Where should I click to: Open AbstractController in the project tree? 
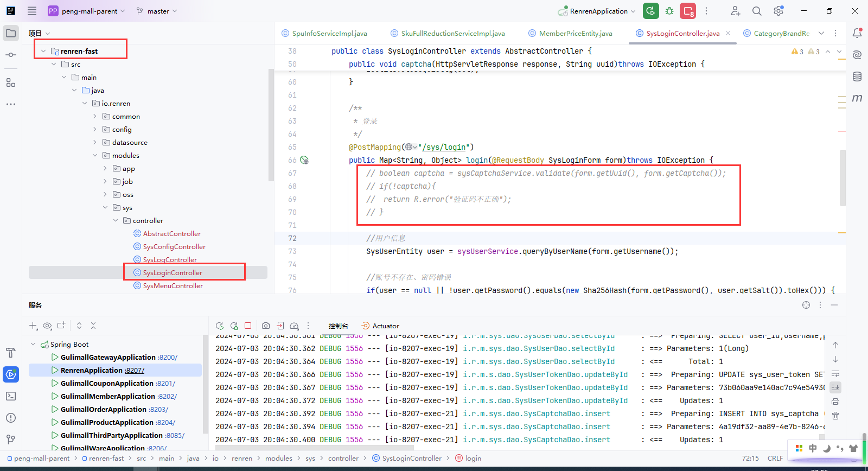(x=171, y=233)
